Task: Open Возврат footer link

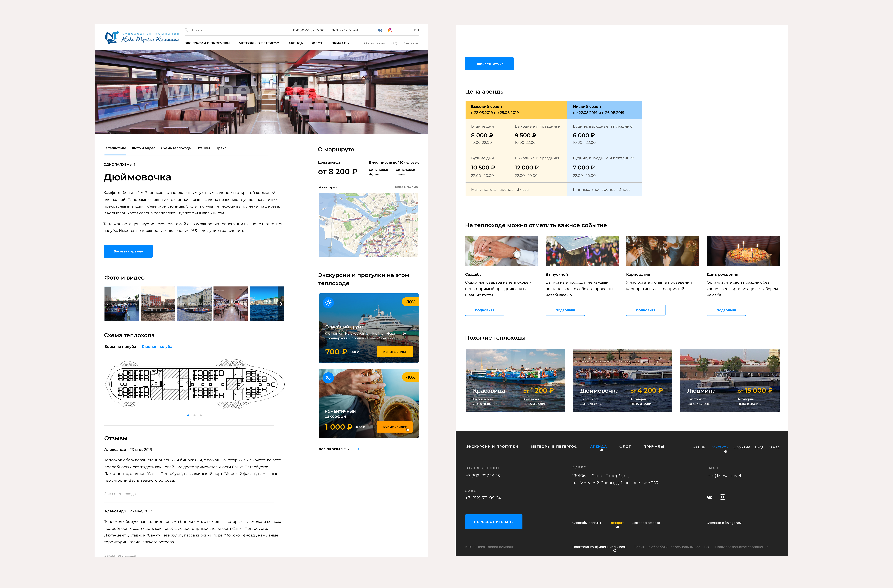Action: pyautogui.click(x=616, y=523)
